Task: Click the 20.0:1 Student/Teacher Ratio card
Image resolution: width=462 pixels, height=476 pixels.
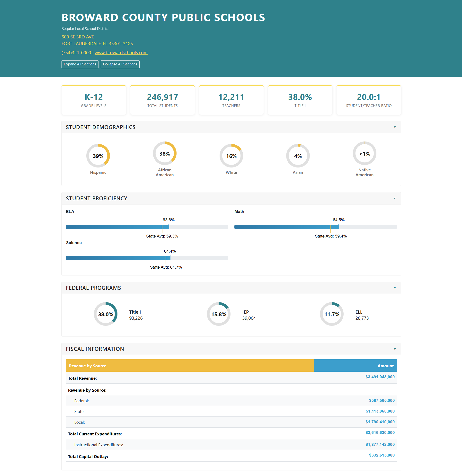Action: click(x=369, y=100)
